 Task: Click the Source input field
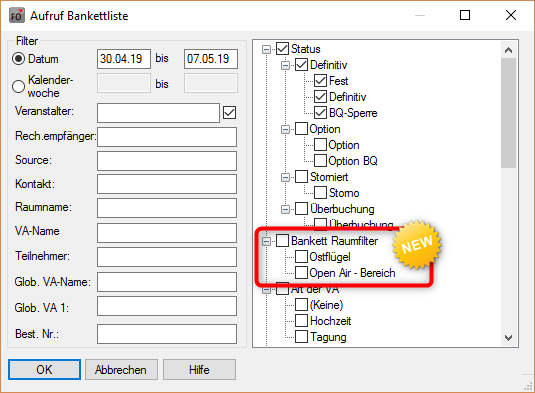167,161
